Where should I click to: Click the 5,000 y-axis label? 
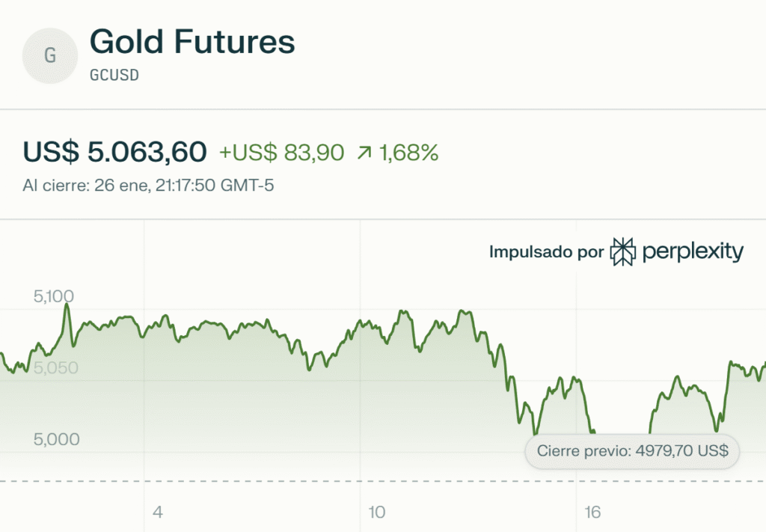(57, 439)
